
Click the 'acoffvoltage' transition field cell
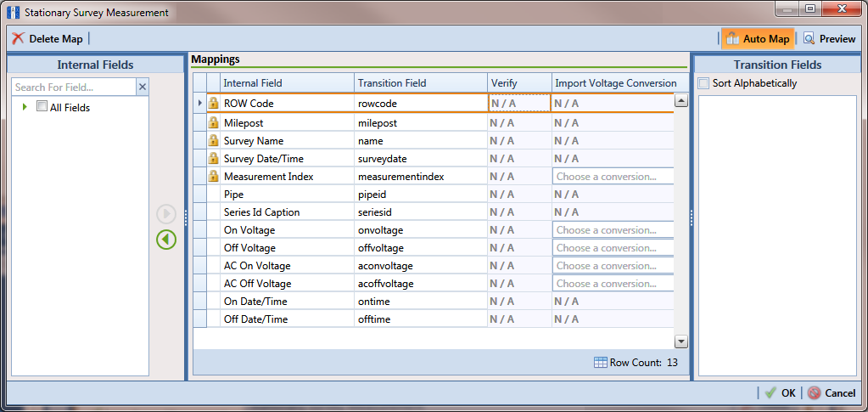[x=421, y=284]
